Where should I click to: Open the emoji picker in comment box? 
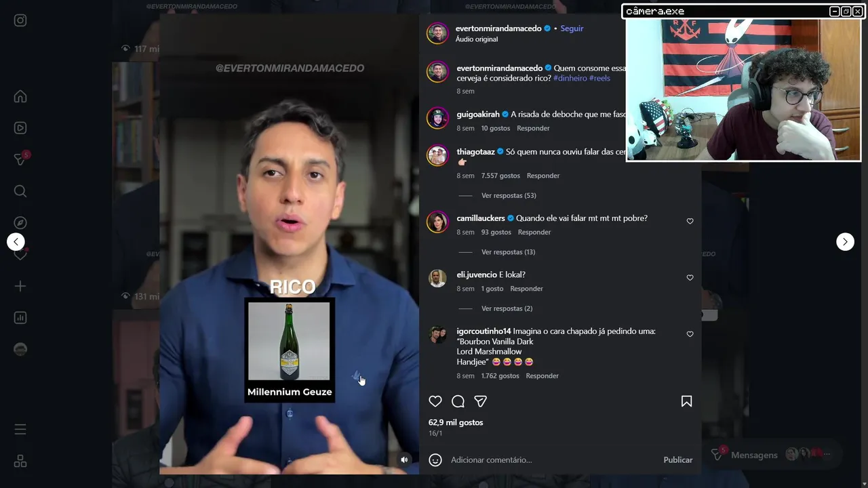tap(436, 460)
